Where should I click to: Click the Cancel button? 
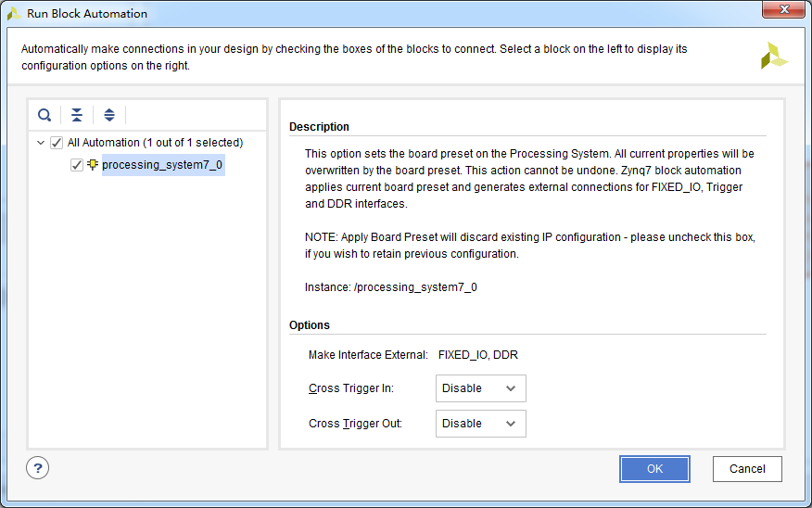(x=747, y=469)
